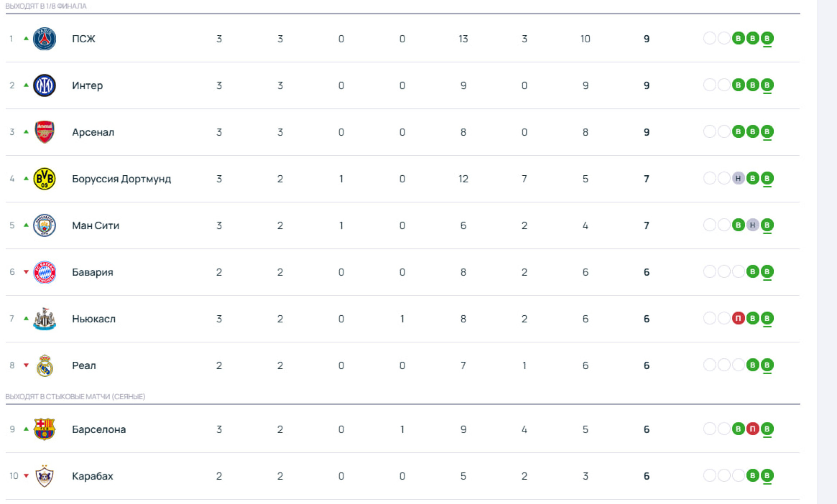The image size is (837, 504).
Task: Click the Qarabag club crest
Action: (x=44, y=476)
